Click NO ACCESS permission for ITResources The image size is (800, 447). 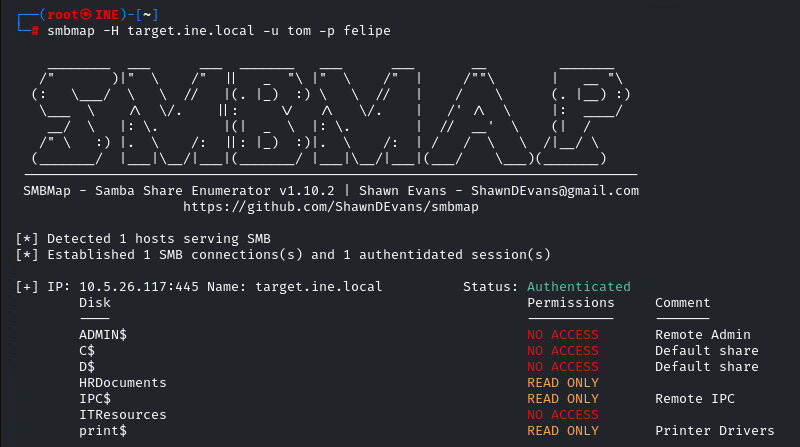[x=562, y=415]
